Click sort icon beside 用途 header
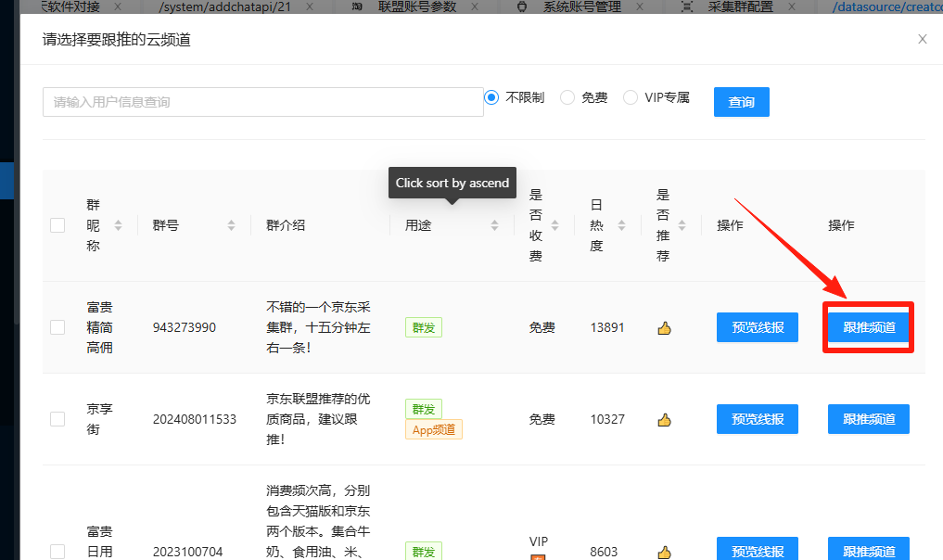The height and width of the screenshot is (560, 943). tap(495, 225)
